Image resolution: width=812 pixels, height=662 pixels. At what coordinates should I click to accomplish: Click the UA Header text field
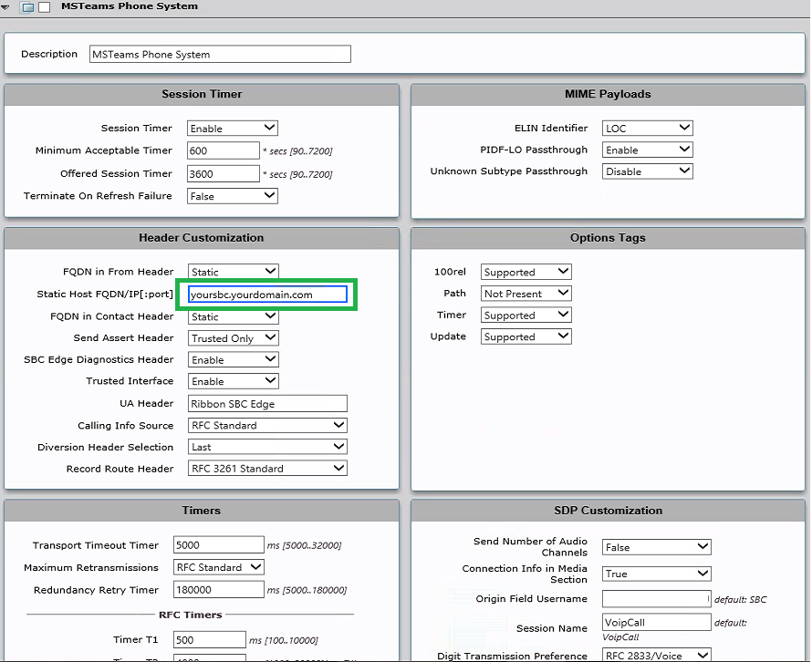pos(267,404)
